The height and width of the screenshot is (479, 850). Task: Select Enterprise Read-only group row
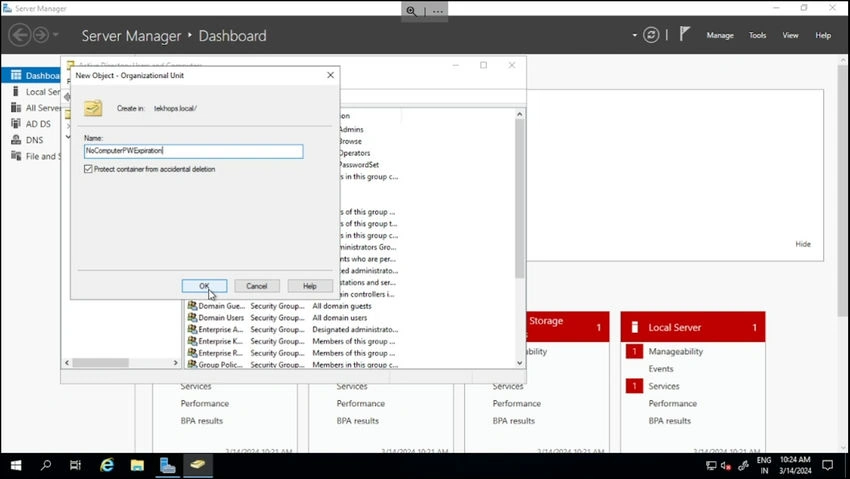click(x=293, y=353)
